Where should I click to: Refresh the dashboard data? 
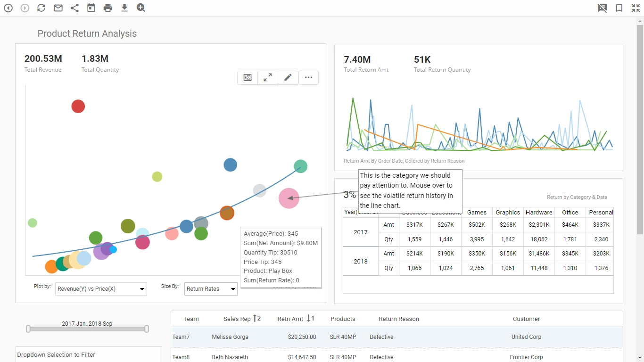(41, 8)
